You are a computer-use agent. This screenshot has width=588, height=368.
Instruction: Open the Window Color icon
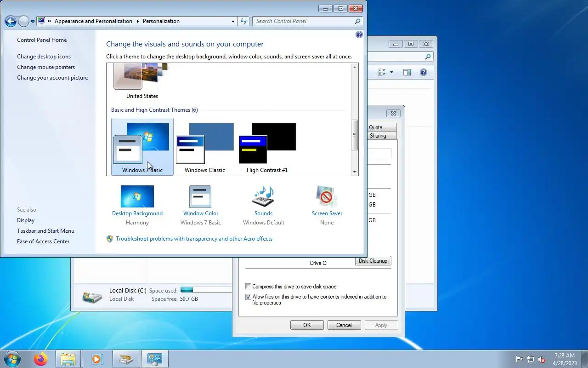point(200,196)
